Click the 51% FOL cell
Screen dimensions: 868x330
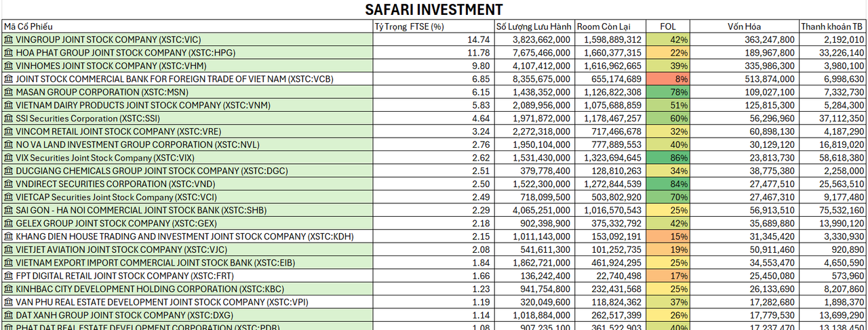(x=669, y=105)
